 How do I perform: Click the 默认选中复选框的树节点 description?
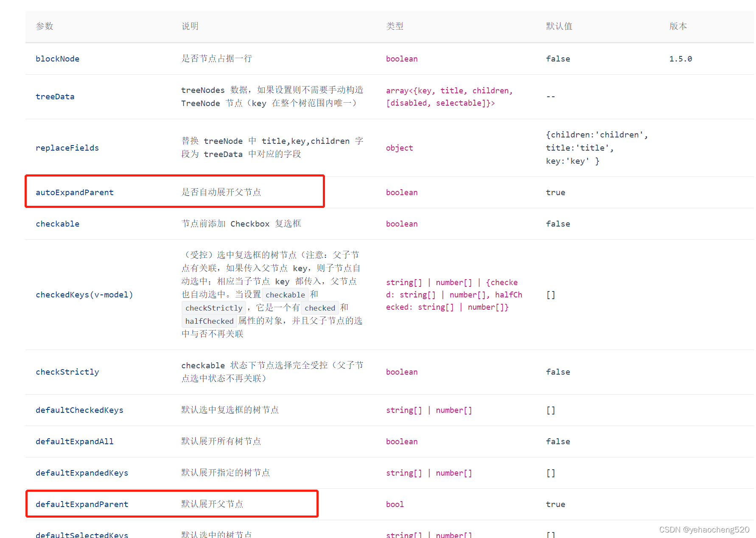(x=230, y=410)
